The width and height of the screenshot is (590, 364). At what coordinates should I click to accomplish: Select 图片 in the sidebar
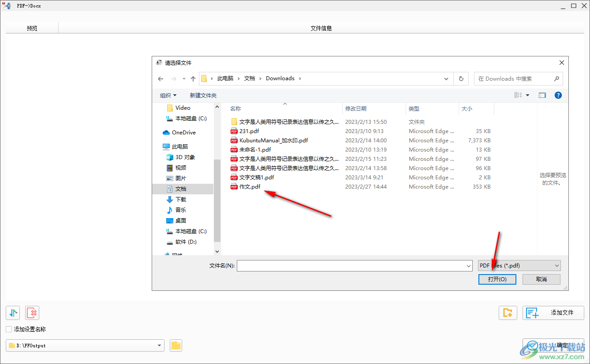[176, 178]
